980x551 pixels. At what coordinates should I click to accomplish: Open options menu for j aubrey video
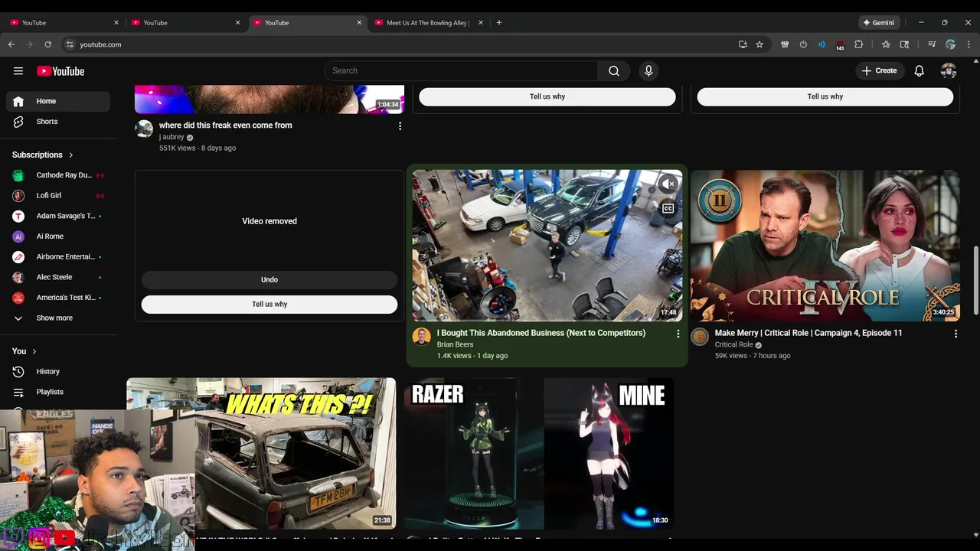[x=400, y=126]
